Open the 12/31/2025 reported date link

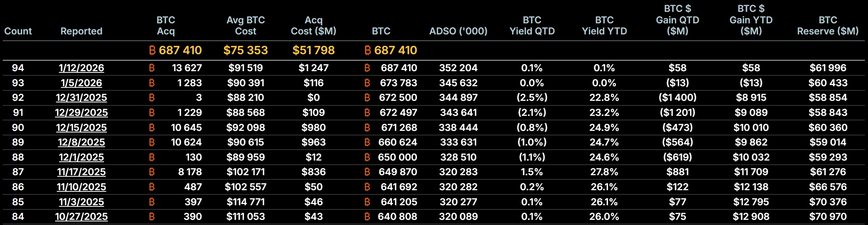pos(81,98)
